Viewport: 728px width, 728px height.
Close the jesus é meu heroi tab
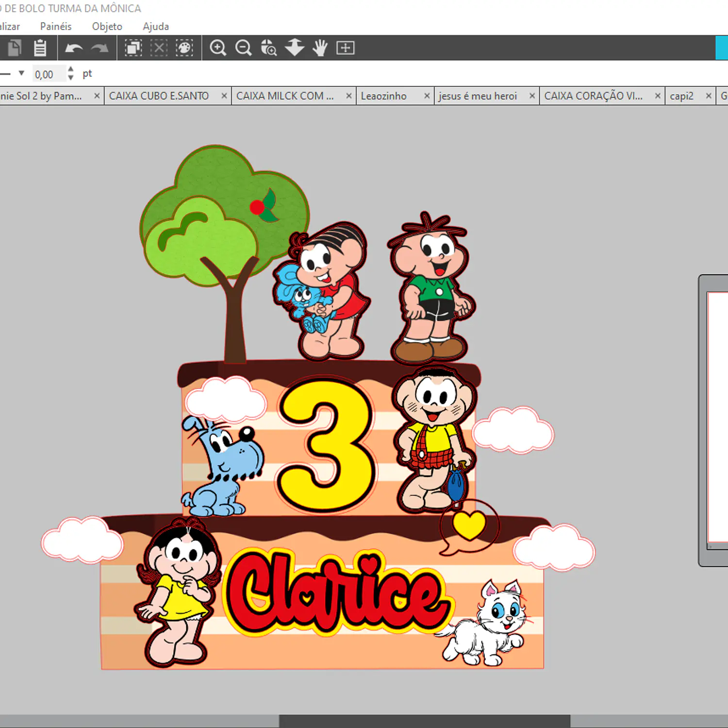[x=532, y=96]
